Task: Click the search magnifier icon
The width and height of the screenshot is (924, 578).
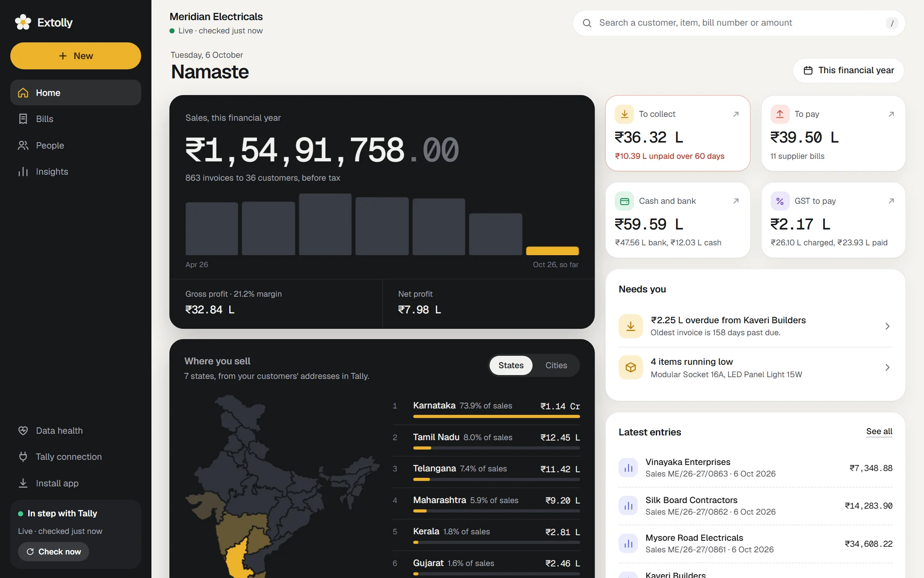Action: click(587, 23)
